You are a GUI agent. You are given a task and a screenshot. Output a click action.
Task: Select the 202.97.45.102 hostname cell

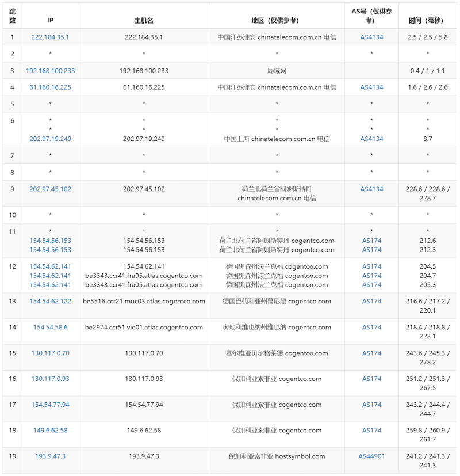[144, 189]
